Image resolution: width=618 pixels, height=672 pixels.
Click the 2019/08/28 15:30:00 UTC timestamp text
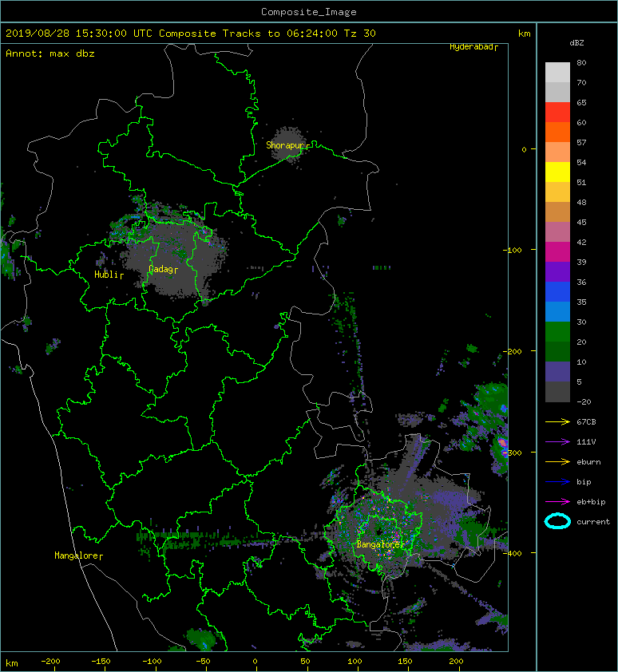point(79,34)
